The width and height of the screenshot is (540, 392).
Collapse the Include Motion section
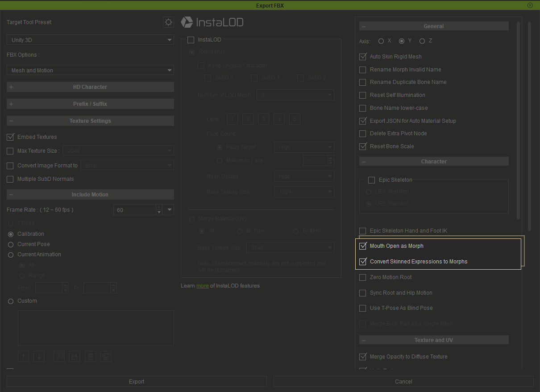coord(90,195)
